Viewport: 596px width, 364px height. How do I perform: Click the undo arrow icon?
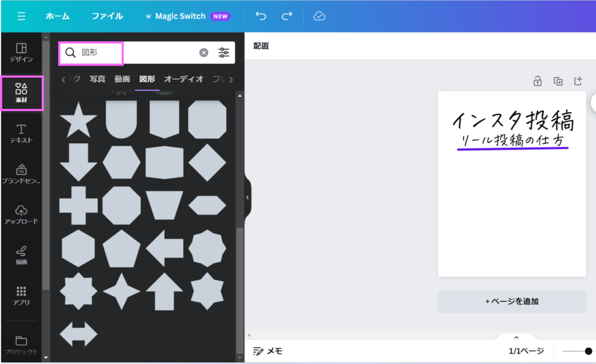click(x=261, y=16)
